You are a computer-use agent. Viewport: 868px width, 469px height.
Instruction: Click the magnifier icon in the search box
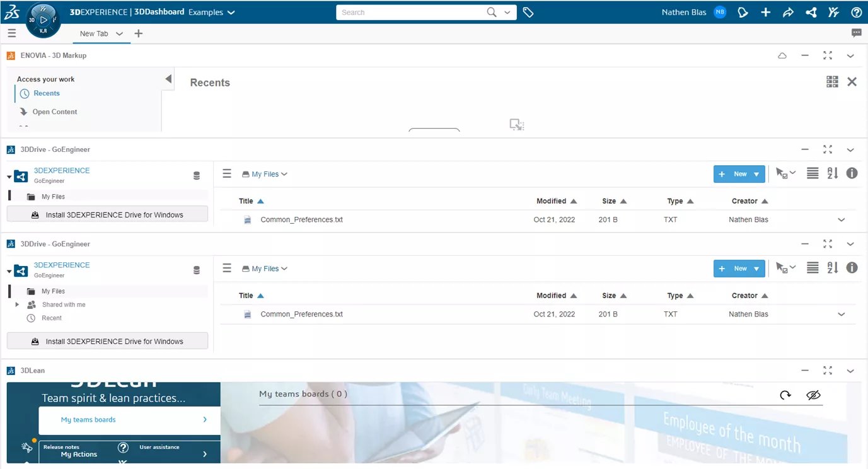492,12
